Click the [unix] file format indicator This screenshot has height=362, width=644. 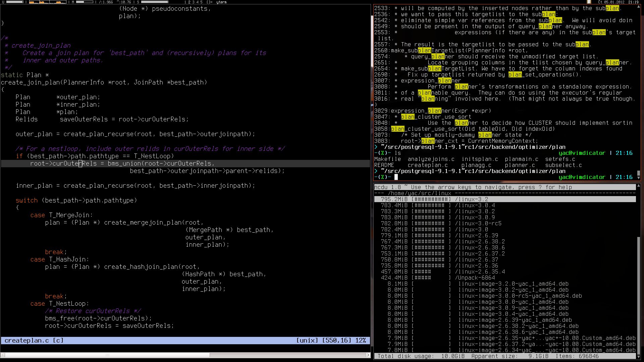pos(307,341)
